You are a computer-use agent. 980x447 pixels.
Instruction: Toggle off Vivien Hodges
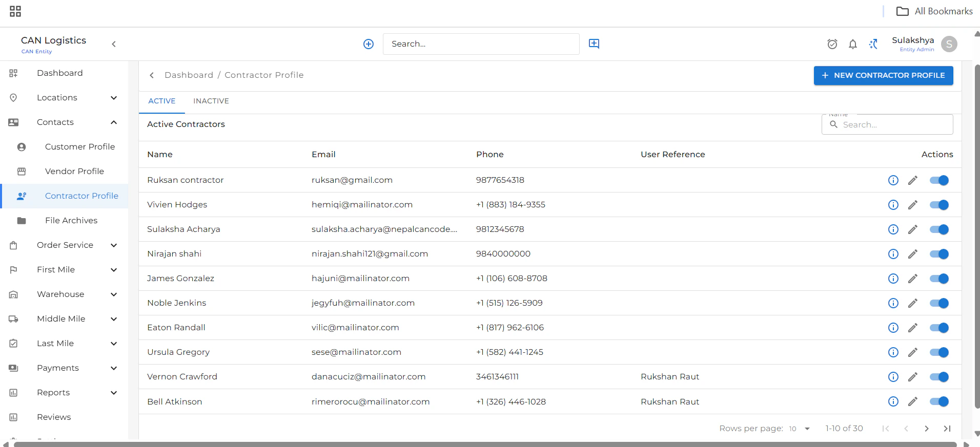939,205
